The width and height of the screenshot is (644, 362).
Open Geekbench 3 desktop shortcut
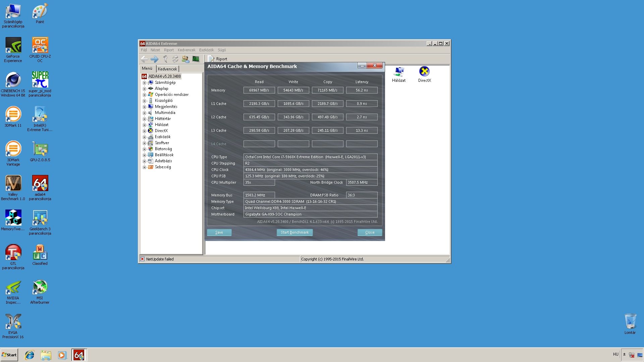40,223
